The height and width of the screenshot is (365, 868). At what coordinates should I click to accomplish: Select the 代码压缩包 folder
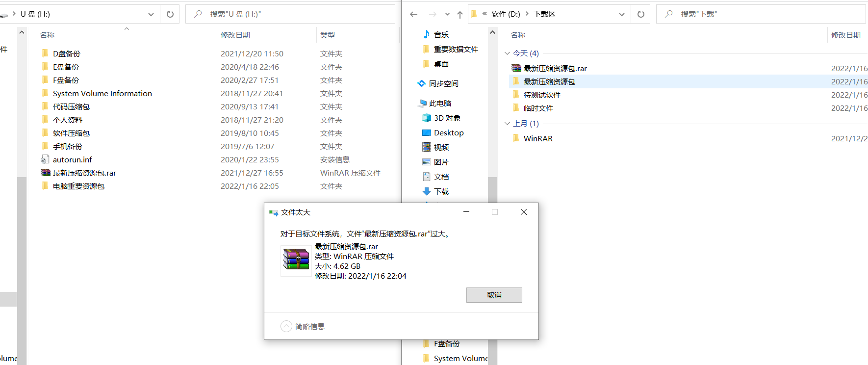pos(71,106)
